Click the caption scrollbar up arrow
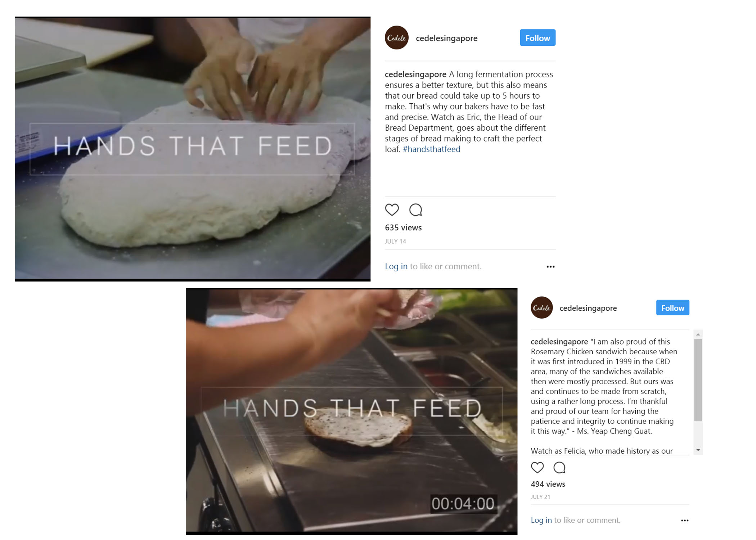756x540 pixels. click(x=698, y=334)
